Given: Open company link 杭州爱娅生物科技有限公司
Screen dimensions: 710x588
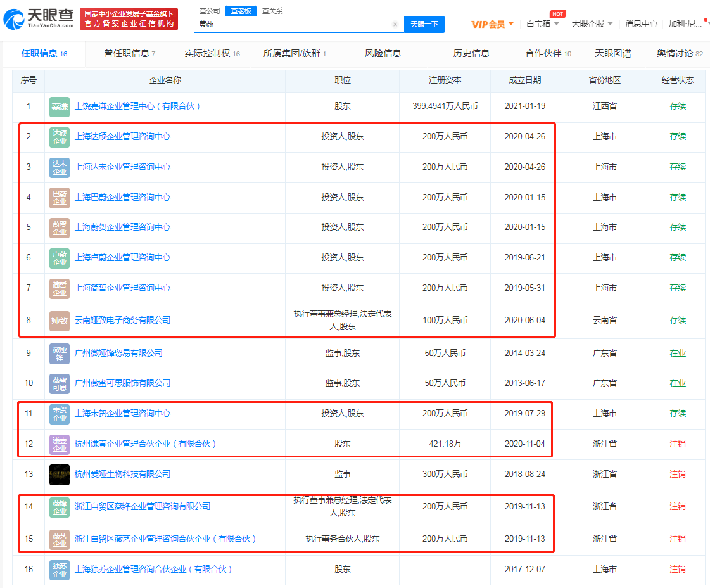Looking at the screenshot, I should coord(122,475).
